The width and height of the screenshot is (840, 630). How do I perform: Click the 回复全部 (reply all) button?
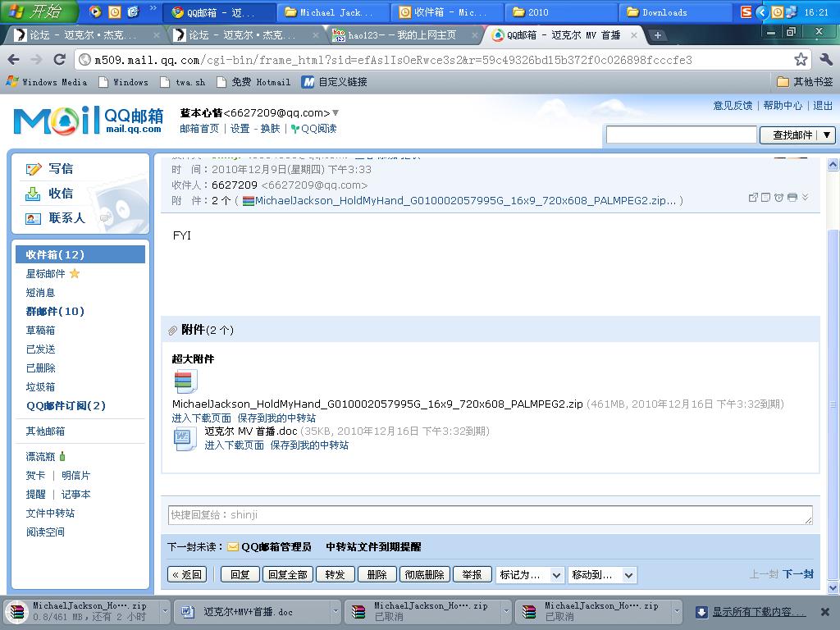coord(288,575)
